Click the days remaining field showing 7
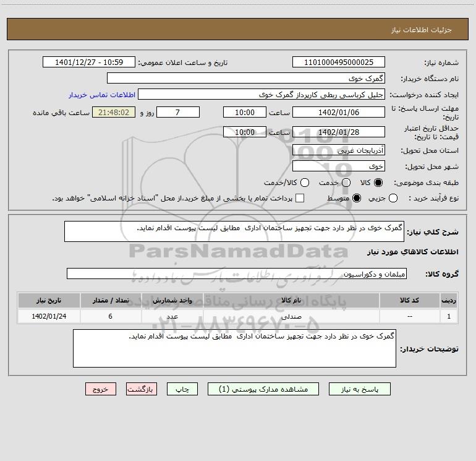This screenshot has width=476, height=461. [x=178, y=112]
